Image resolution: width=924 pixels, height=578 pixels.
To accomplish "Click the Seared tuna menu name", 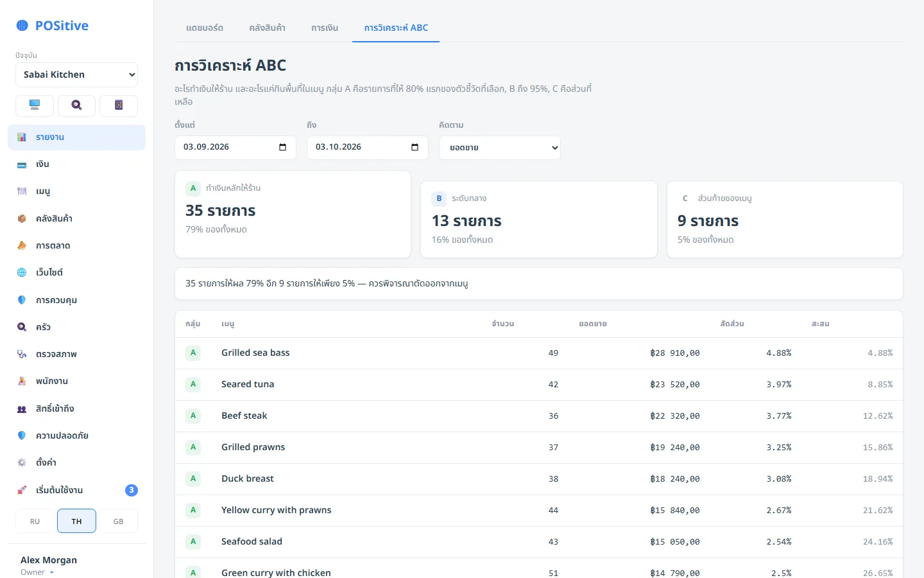I will tap(248, 384).
